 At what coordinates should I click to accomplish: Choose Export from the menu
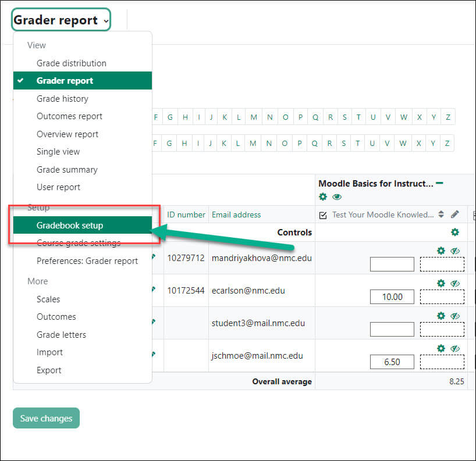[x=49, y=370]
